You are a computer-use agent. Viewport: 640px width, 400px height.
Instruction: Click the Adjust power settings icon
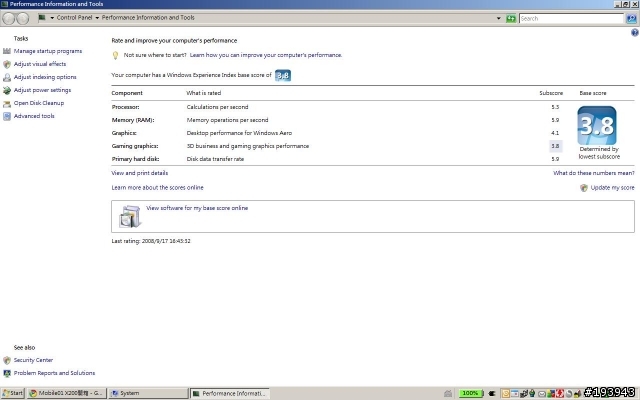[7, 90]
